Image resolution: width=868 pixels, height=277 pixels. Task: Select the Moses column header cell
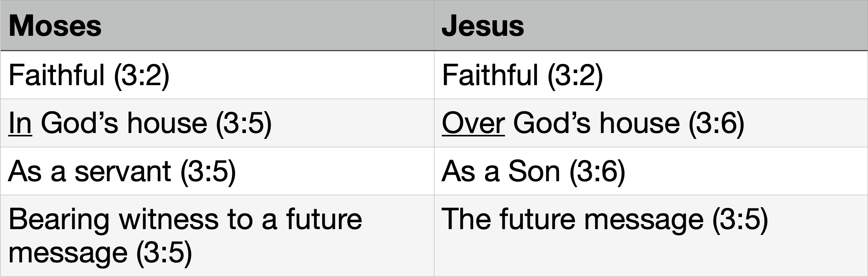pyautogui.click(x=217, y=25)
